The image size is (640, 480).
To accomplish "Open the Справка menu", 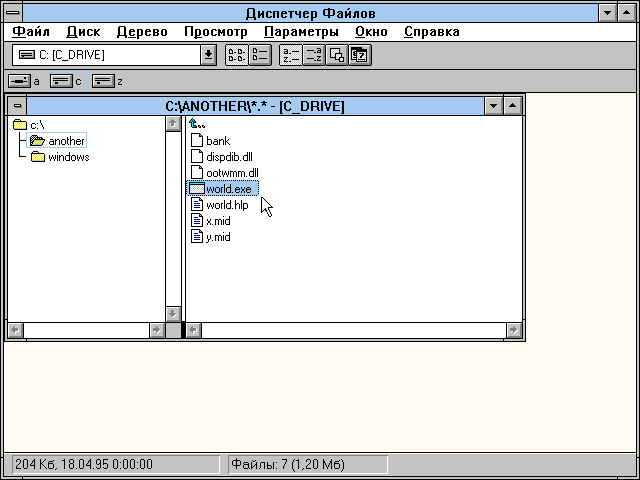I will coord(432,31).
